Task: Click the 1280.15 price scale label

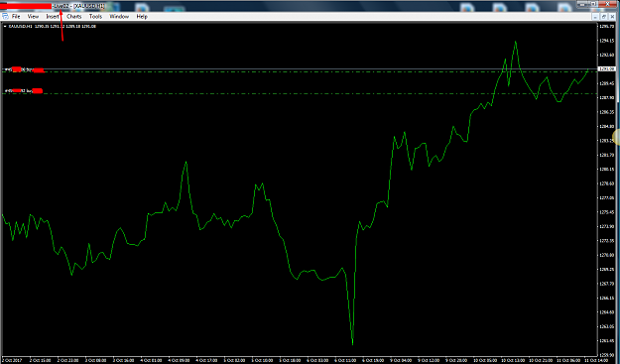Action: point(606,170)
